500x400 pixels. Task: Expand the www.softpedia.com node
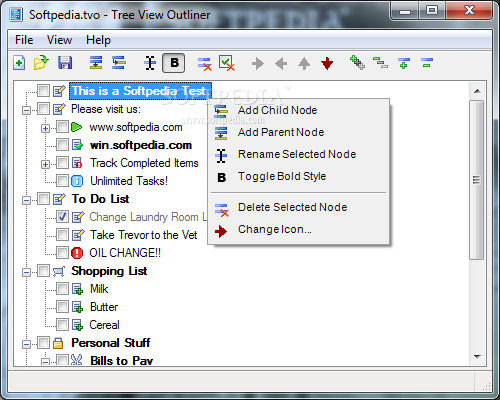click(45, 128)
